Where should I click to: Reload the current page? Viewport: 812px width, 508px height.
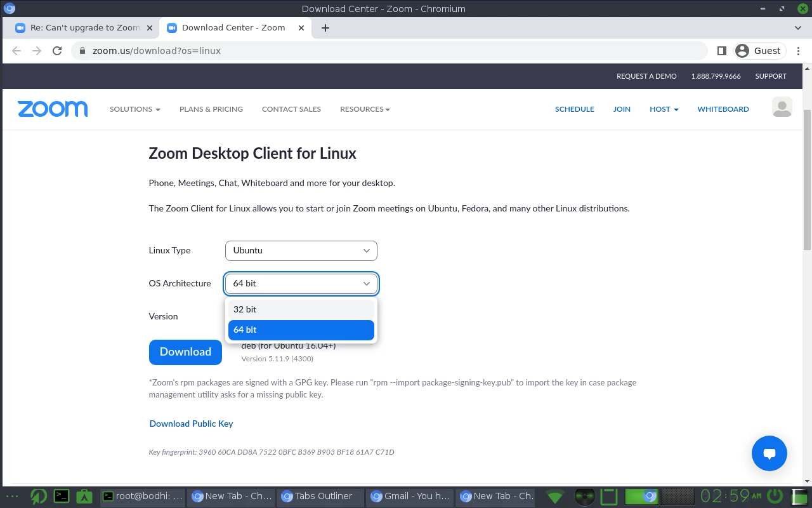57,51
